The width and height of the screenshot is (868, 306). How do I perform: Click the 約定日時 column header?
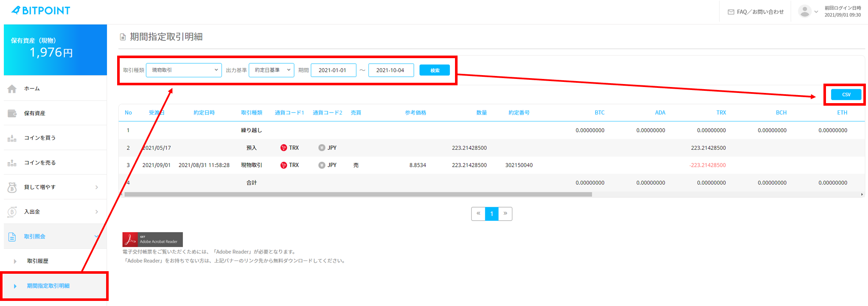(204, 113)
